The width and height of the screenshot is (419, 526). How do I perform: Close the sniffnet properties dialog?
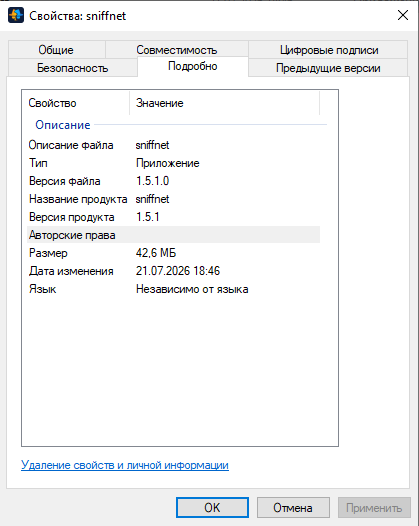(403, 15)
